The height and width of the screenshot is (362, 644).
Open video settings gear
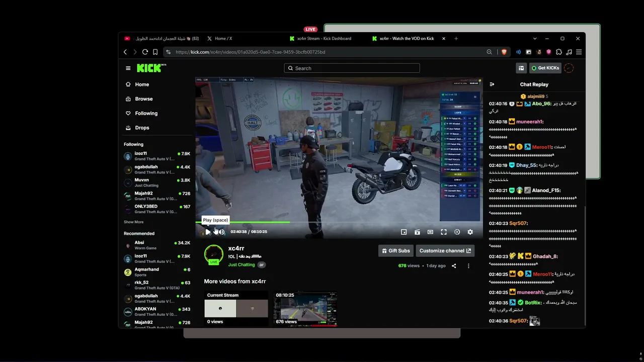pyautogui.click(x=470, y=232)
